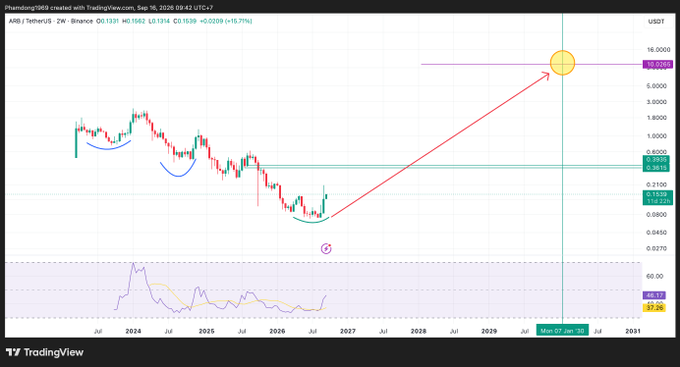
Task: Click the USDT currency label on price axis
Action: pos(656,21)
